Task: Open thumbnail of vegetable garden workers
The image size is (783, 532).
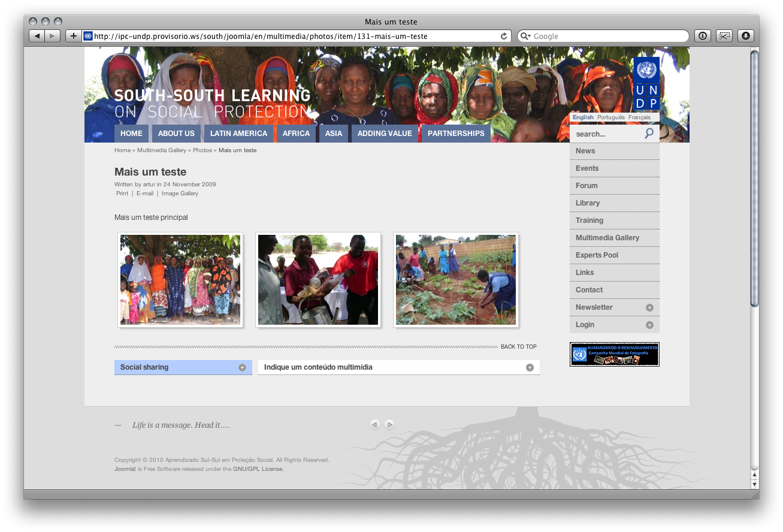Action: (456, 280)
